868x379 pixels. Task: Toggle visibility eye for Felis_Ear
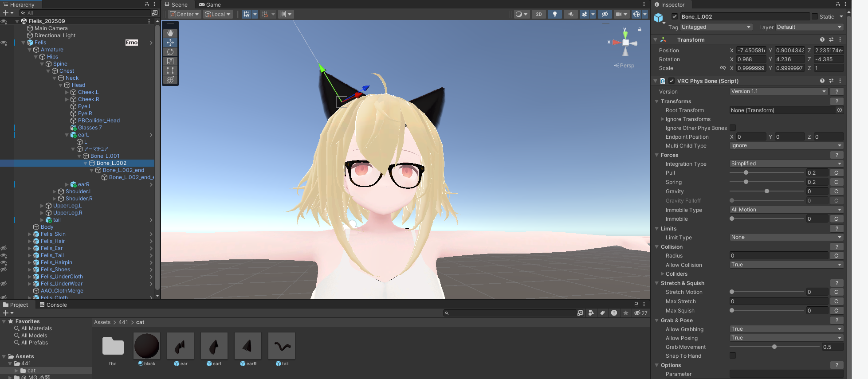coord(4,248)
